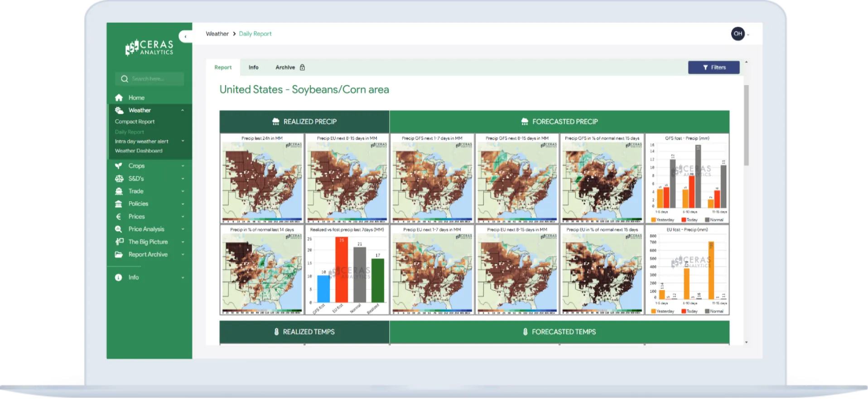
Task: Open user menu arrow next to avatar
Action: (x=748, y=35)
